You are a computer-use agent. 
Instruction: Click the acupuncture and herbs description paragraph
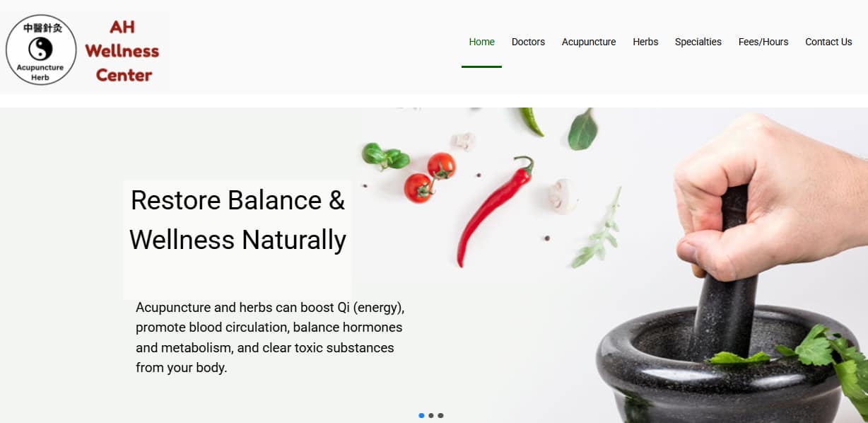270,337
